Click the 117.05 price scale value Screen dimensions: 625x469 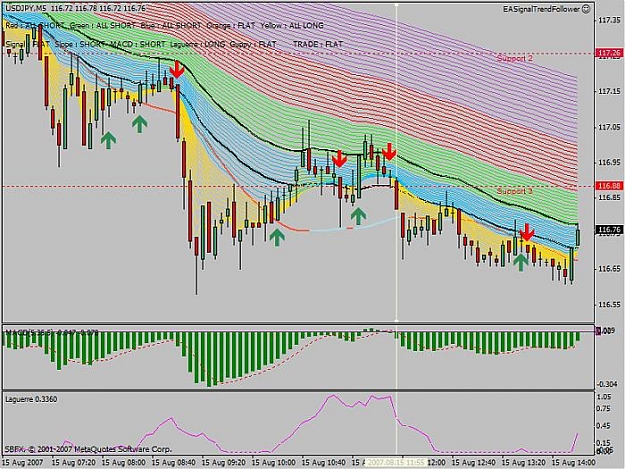[x=610, y=127]
